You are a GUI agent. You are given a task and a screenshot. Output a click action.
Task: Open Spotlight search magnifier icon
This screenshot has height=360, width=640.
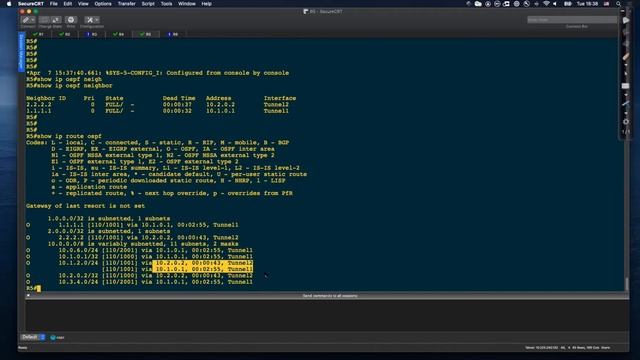[x=619, y=4]
